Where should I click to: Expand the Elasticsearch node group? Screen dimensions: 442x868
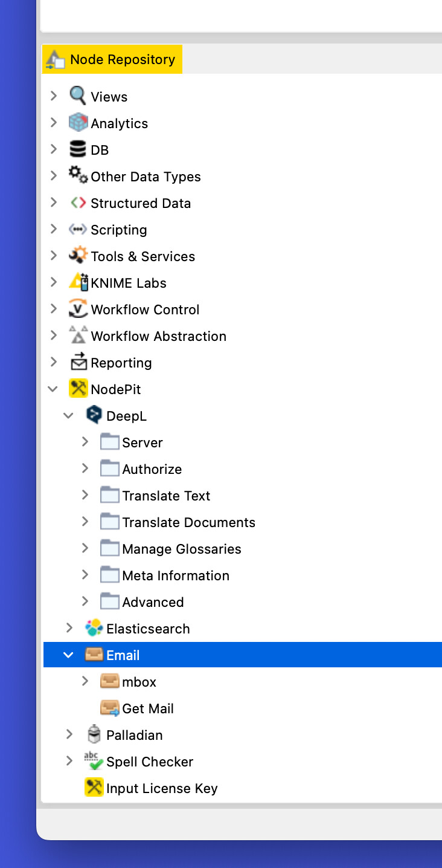point(69,627)
